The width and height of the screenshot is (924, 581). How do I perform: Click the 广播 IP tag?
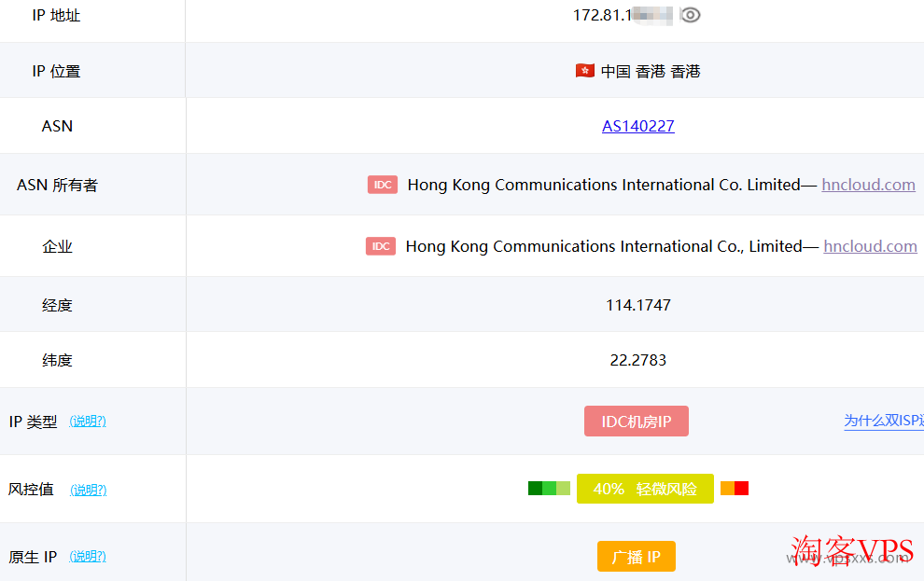(x=636, y=556)
